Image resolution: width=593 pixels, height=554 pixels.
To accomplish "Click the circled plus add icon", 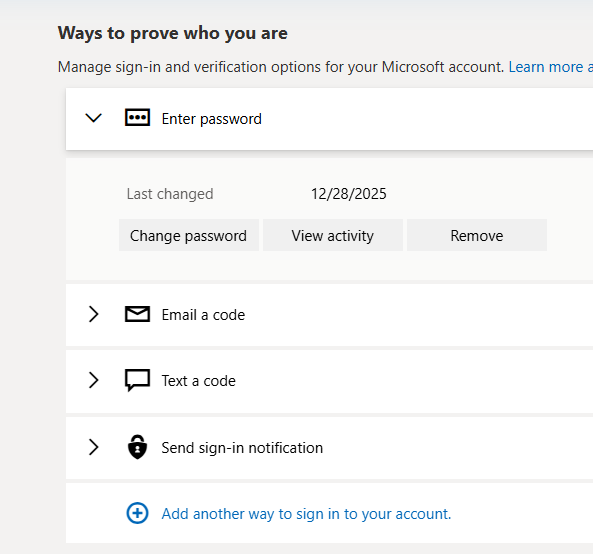I will [x=137, y=513].
